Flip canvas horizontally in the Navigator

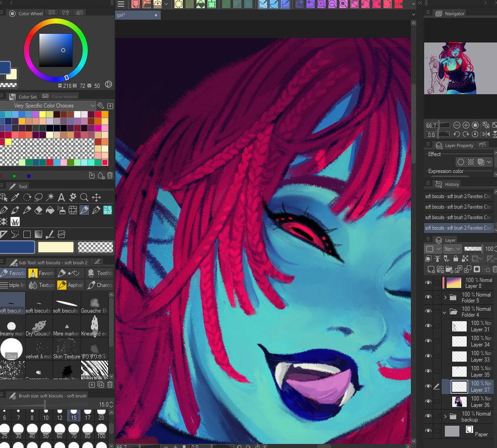coord(486,134)
